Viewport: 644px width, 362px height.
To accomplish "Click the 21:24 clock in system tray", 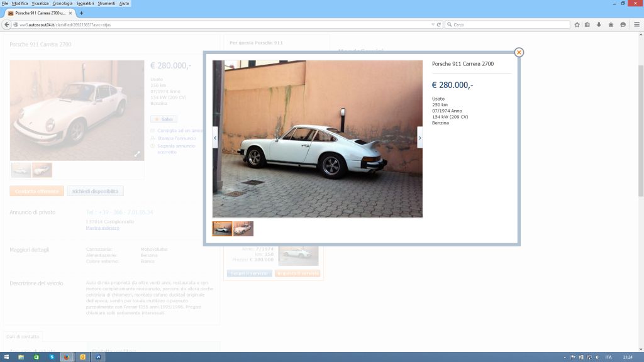I will pyautogui.click(x=628, y=357).
